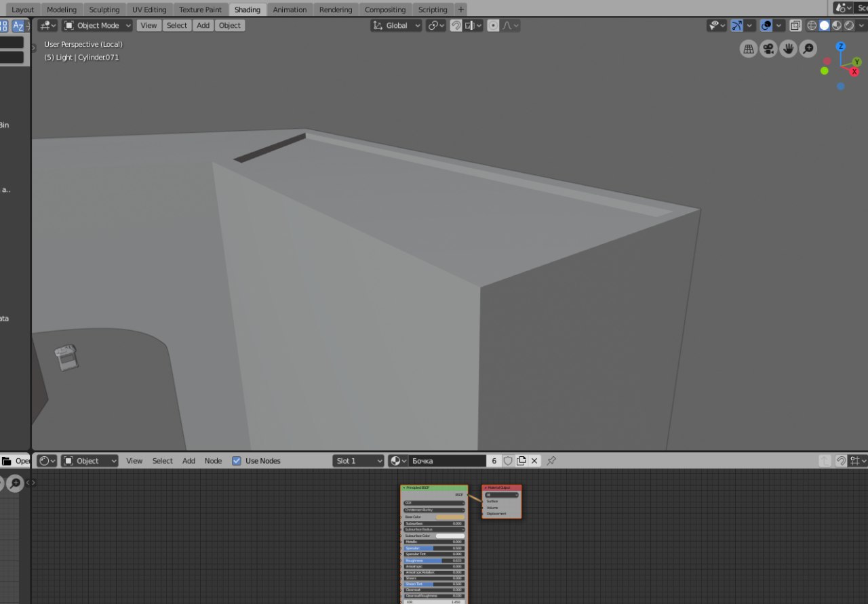The width and height of the screenshot is (868, 604).
Task: Switch to material preview shading
Action: click(837, 26)
